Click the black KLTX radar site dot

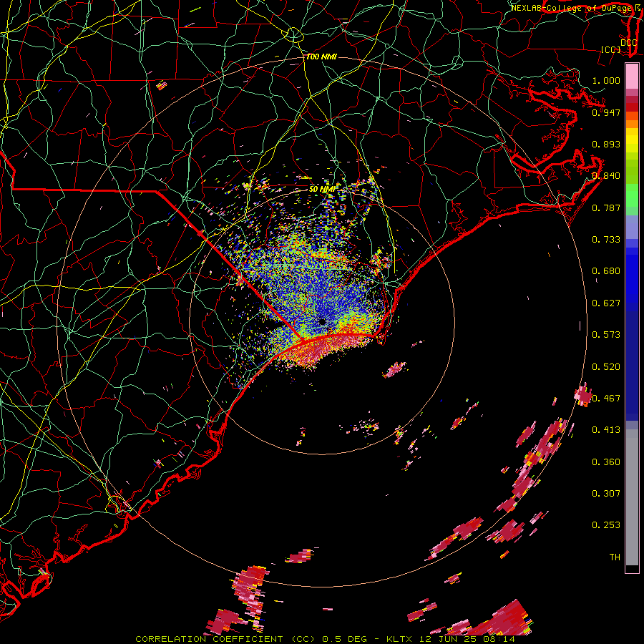(323, 321)
